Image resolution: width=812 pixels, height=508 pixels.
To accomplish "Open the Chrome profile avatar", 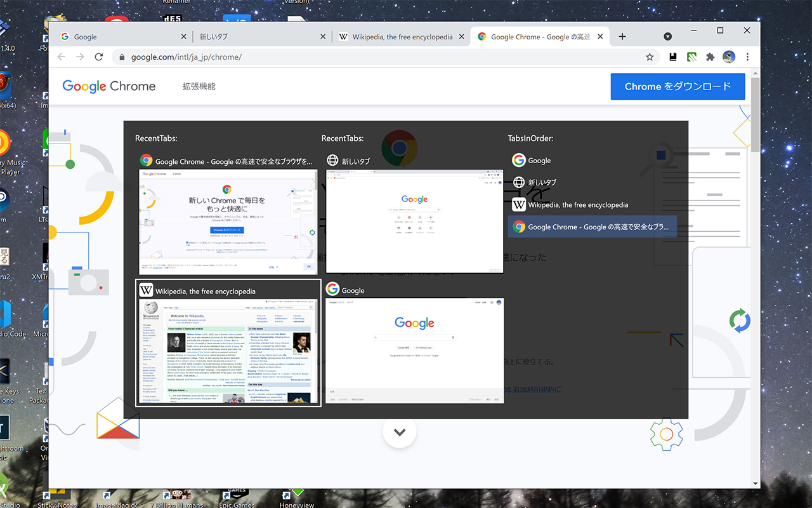I will (x=729, y=57).
